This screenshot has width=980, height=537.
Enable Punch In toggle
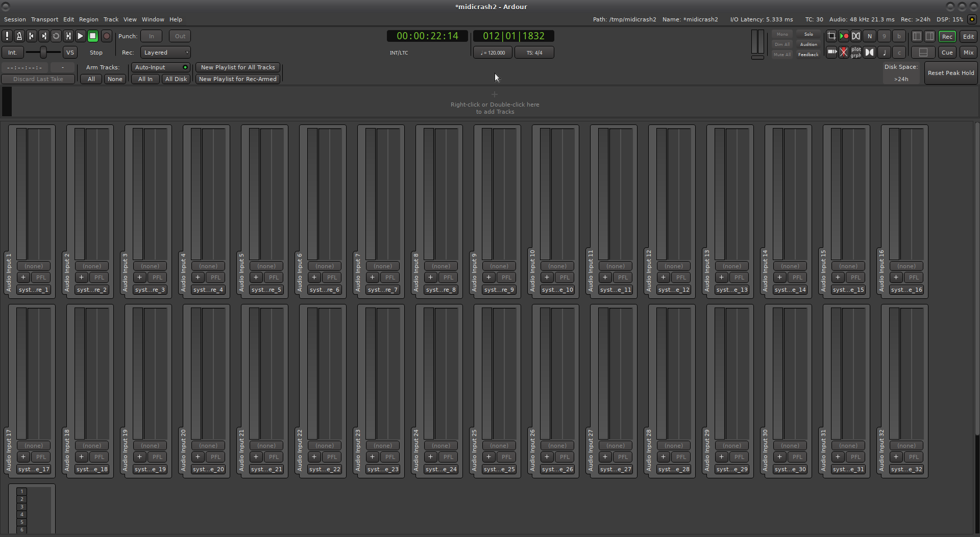[x=151, y=36]
